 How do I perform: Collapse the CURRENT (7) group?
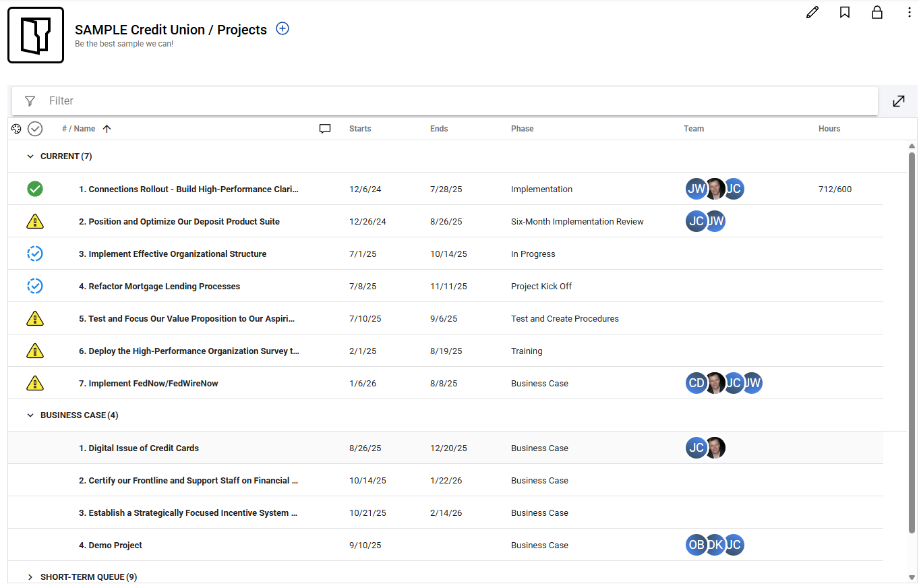tap(30, 156)
